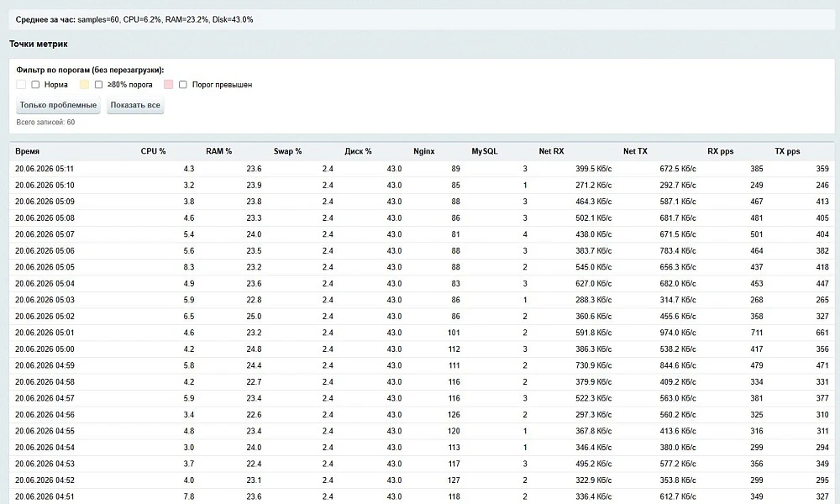Viewport: 840px width, 504px height.
Task: Click the RX pps column header
Action: [x=721, y=151]
